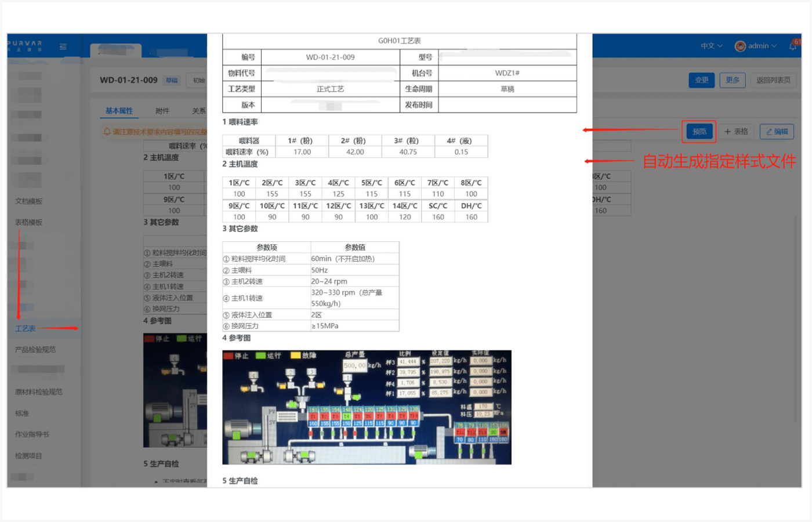812x522 pixels.
Task: Collapse the sidebar using the menu fold icon
Action: [63, 46]
